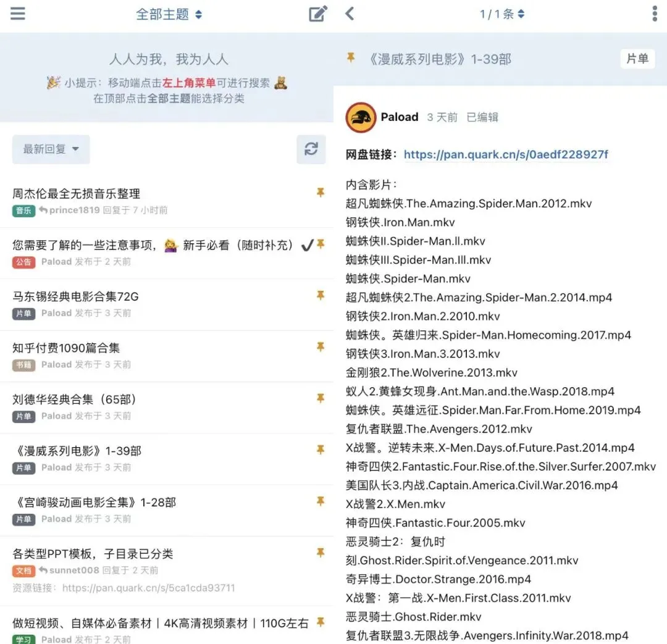Click the 公告 tag badge

(24, 262)
